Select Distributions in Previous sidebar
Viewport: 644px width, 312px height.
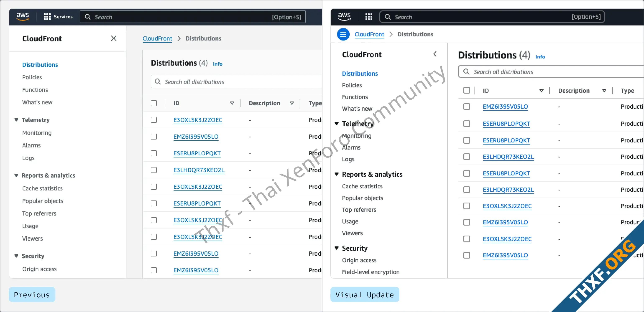40,65
